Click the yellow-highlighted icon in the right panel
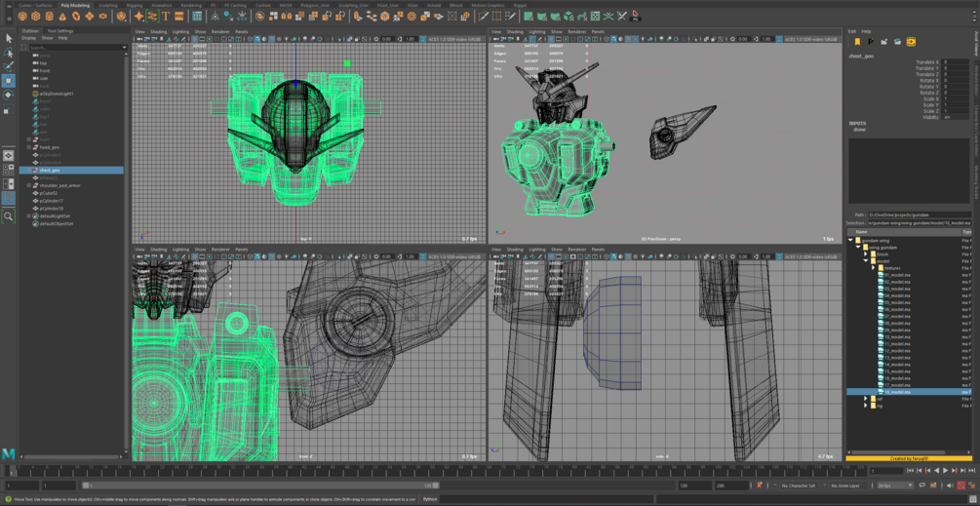 (911, 42)
